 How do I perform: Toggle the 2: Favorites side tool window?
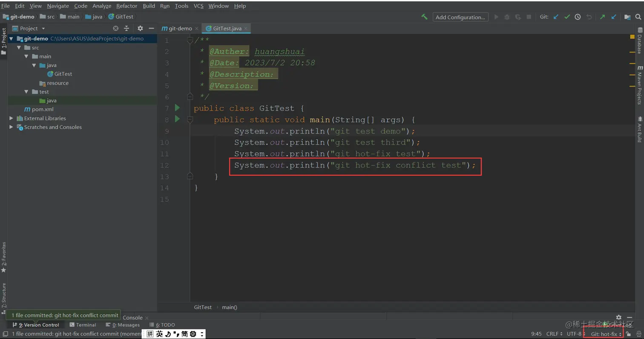[3, 258]
